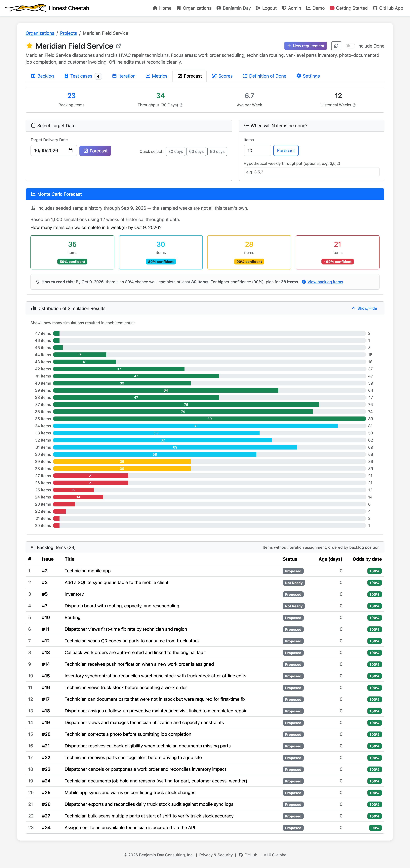410x868 pixels.
Task: Open Privacy & Security footer link
Action: [x=216, y=855]
